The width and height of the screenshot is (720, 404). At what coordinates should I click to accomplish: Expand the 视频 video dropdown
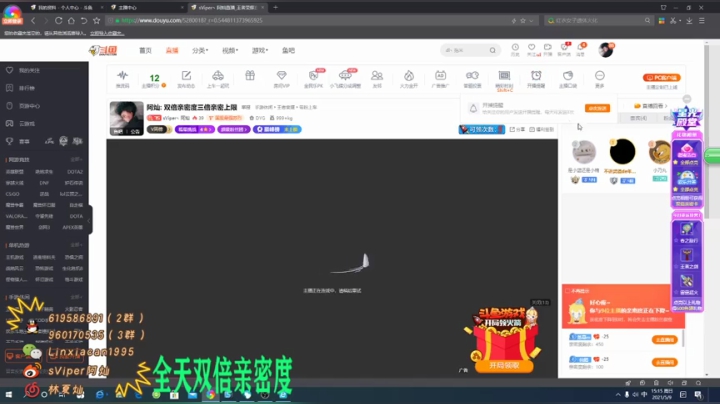click(x=230, y=50)
